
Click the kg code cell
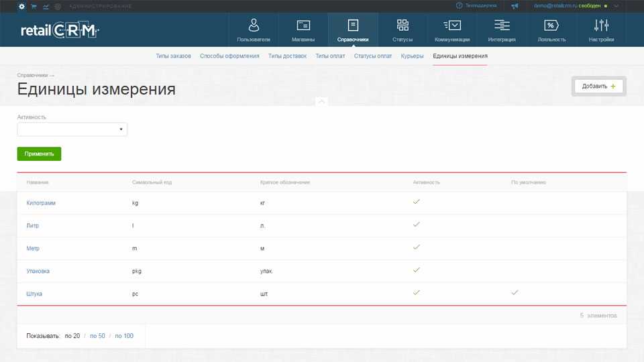tap(135, 202)
